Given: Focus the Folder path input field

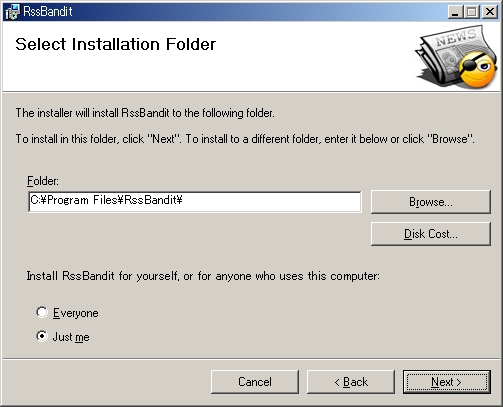Looking at the screenshot, I should (x=195, y=201).
